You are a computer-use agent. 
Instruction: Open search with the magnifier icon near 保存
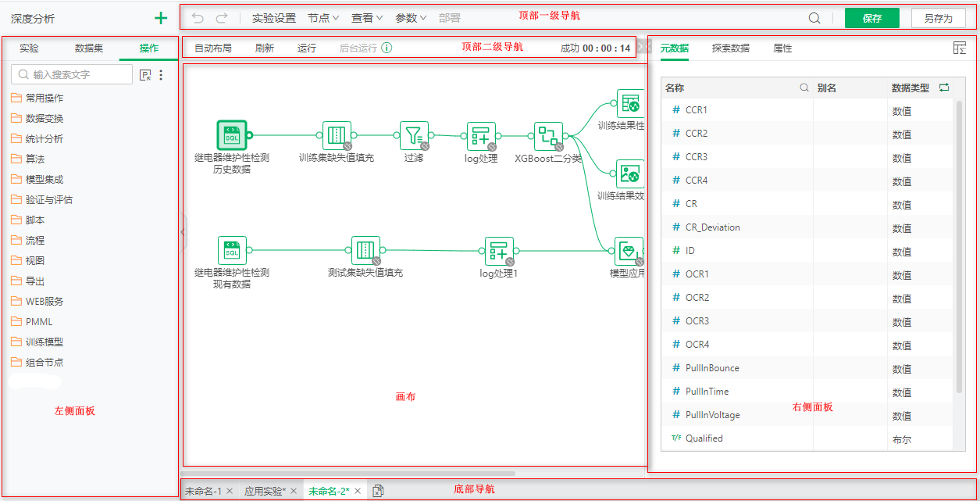tap(814, 17)
